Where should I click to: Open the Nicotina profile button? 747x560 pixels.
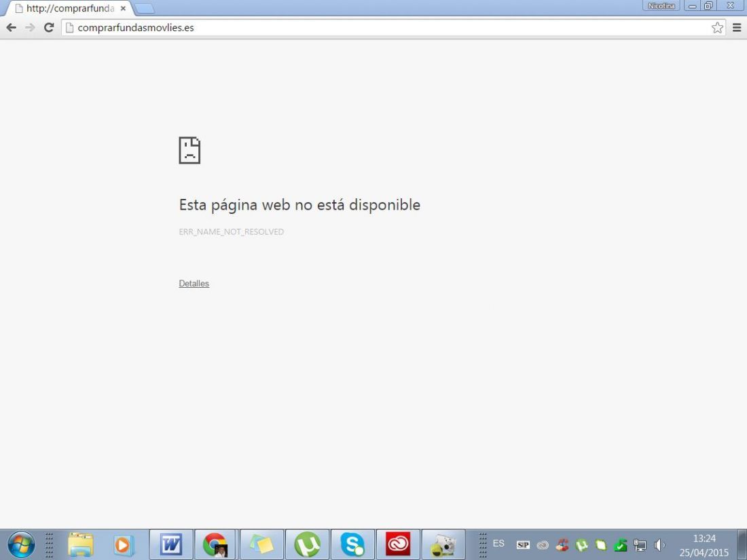(661, 5)
